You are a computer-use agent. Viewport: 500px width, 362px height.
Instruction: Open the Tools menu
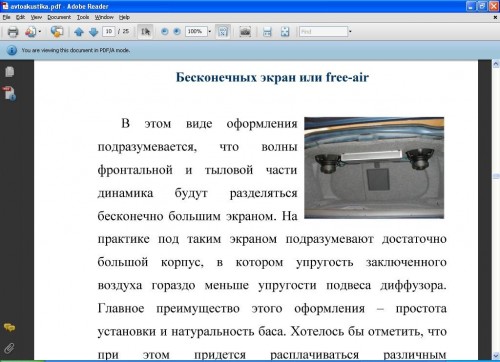click(83, 17)
